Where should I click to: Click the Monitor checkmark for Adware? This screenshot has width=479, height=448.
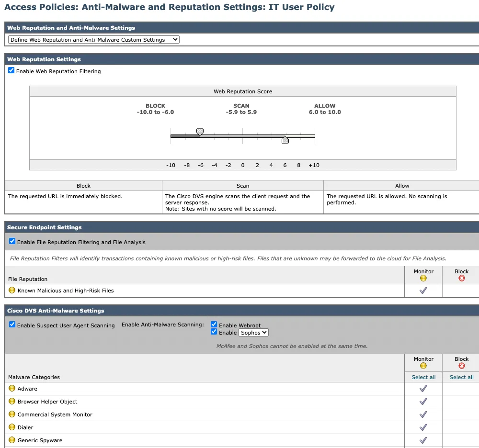(423, 389)
